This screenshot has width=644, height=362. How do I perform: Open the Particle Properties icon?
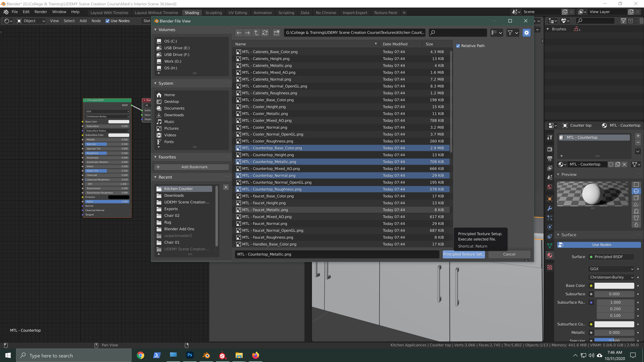[550, 218]
